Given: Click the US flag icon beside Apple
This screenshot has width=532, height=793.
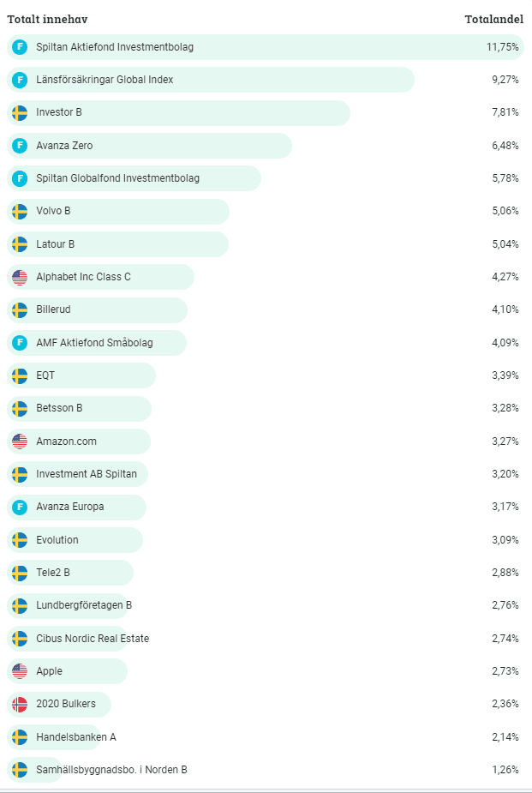Looking at the screenshot, I should click(20, 671).
